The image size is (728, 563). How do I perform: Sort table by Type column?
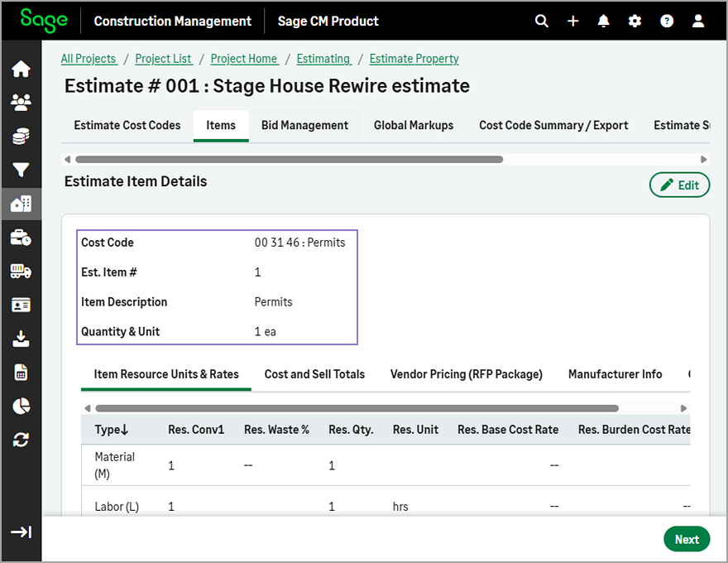(112, 430)
